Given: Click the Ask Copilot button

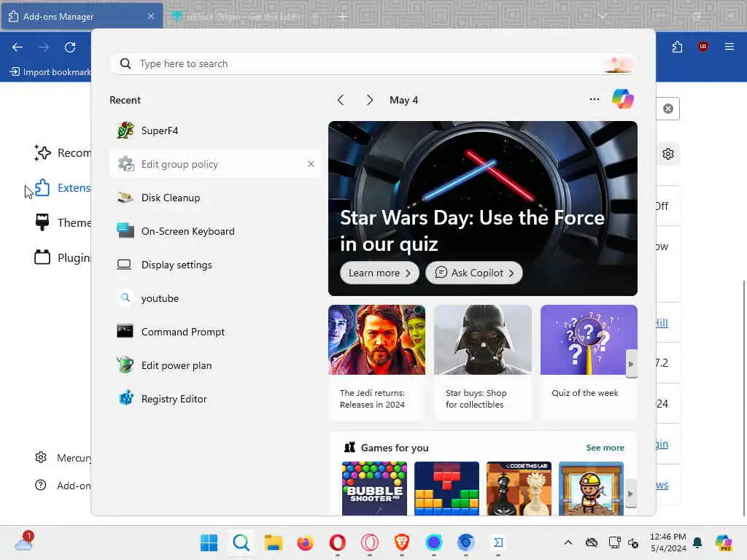Looking at the screenshot, I should click(474, 273).
